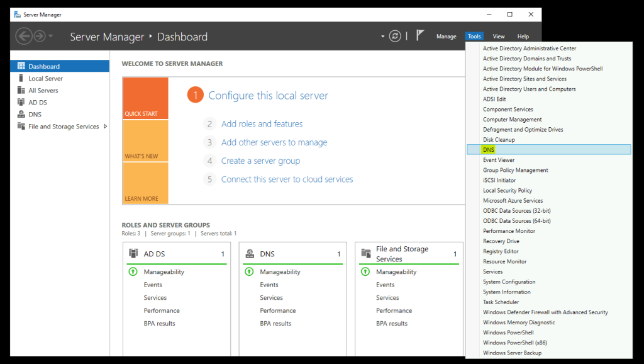The image size is (644, 364).
Task: Open the Manage menu
Action: click(446, 36)
